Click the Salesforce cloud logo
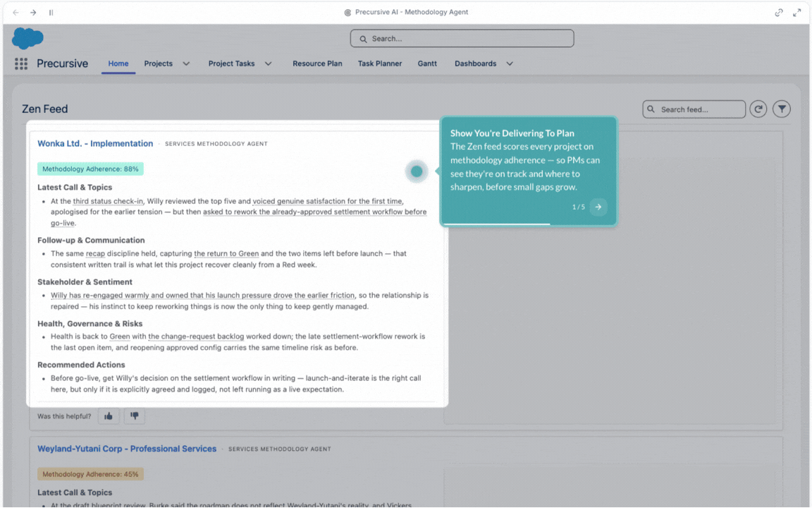This screenshot has height=508, width=812. pos(27,38)
